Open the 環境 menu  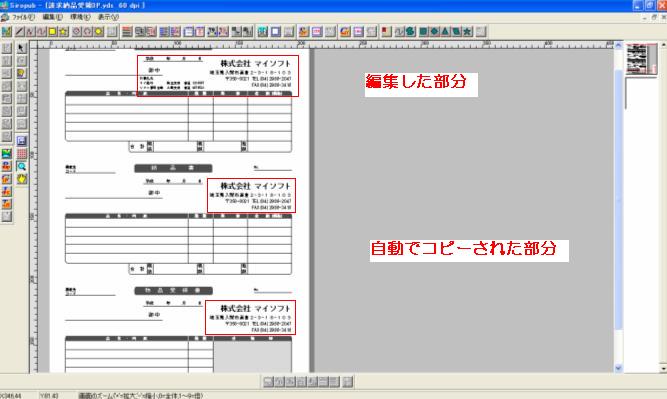80,17
